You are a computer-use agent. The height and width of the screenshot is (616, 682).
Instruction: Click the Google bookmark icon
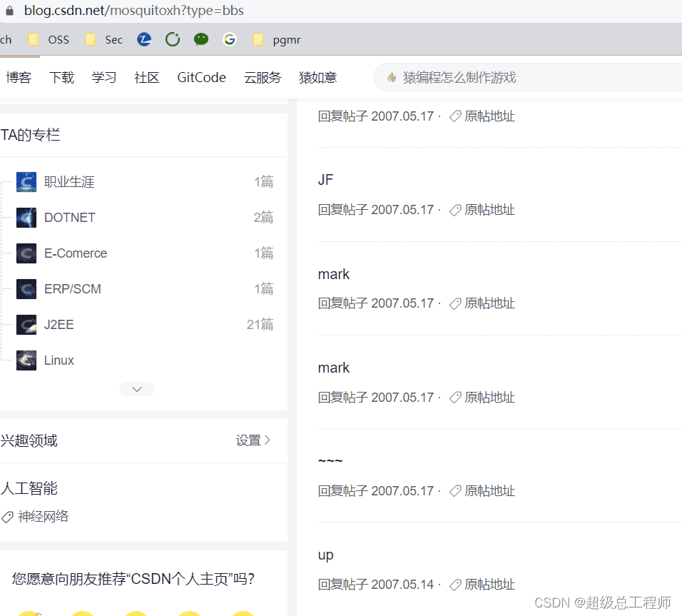point(230,39)
